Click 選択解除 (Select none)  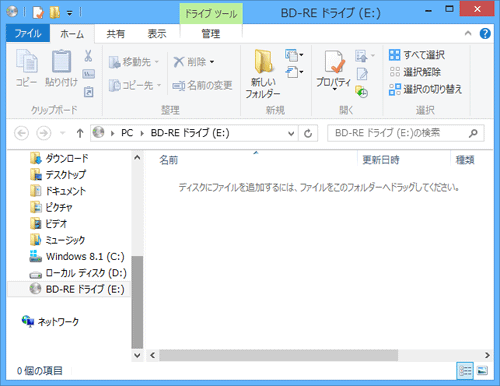(x=415, y=72)
